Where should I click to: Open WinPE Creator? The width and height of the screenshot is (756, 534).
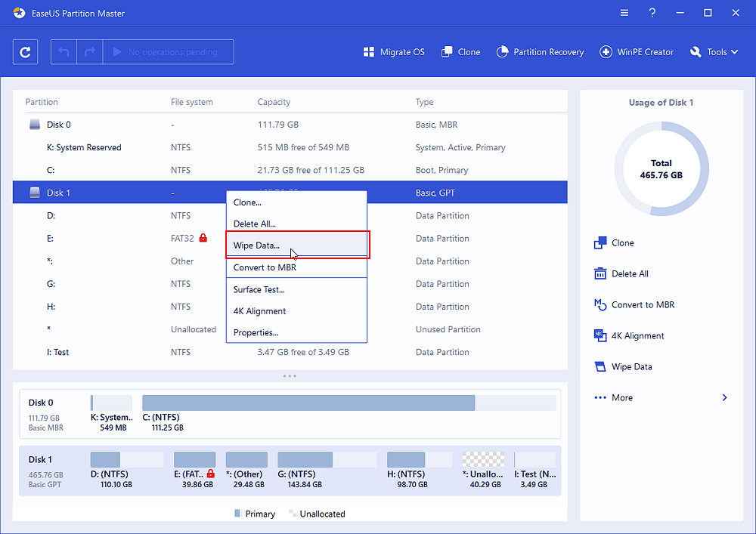[636, 52]
